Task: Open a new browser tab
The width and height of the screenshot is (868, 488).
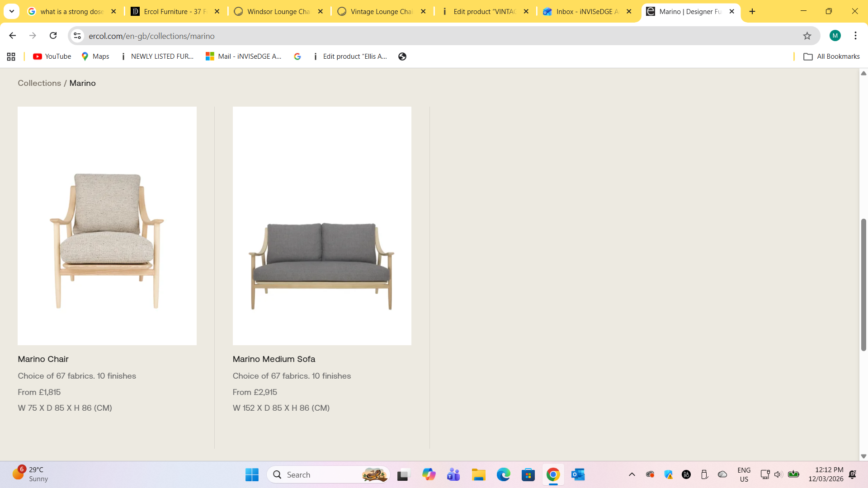Action: click(x=752, y=11)
